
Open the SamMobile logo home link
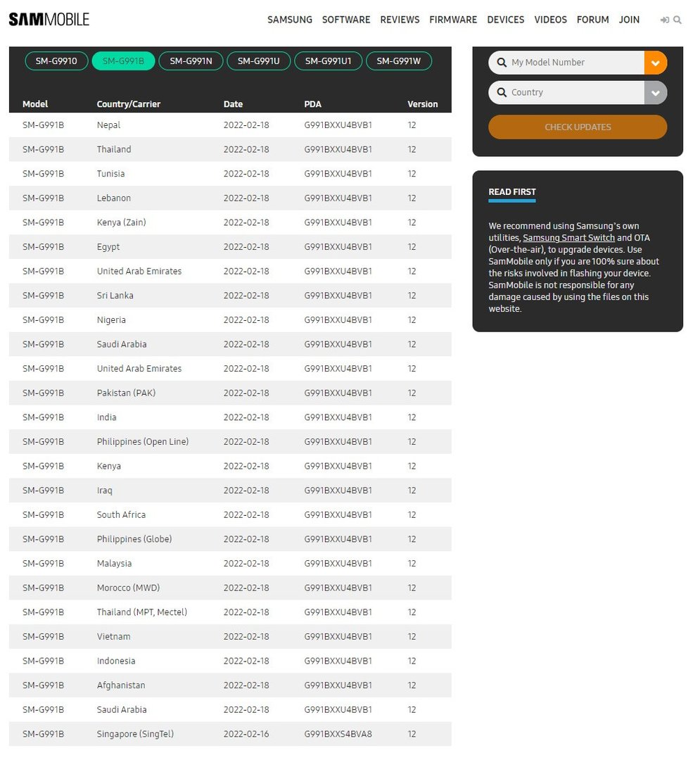[x=49, y=20]
